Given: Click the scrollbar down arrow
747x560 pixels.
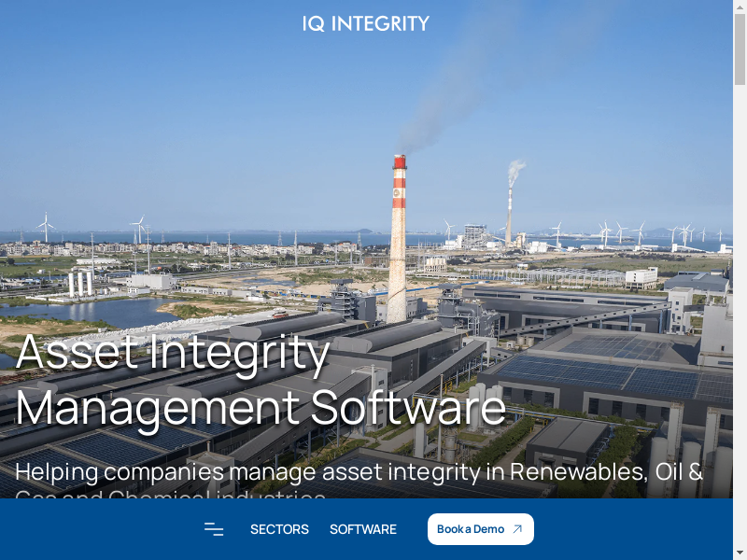Looking at the screenshot, I should pyautogui.click(x=740, y=553).
